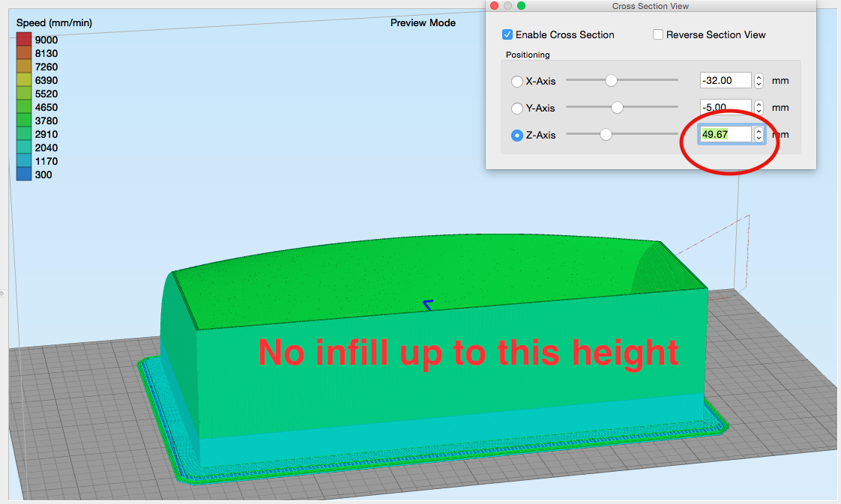Check Reverse Section View option
This screenshot has width=841, height=504.
[657, 34]
